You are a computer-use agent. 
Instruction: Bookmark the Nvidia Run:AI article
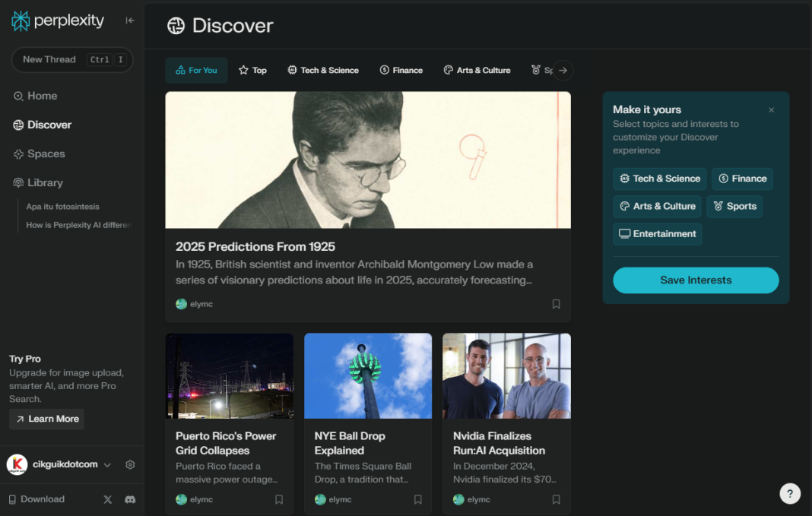[x=557, y=499]
